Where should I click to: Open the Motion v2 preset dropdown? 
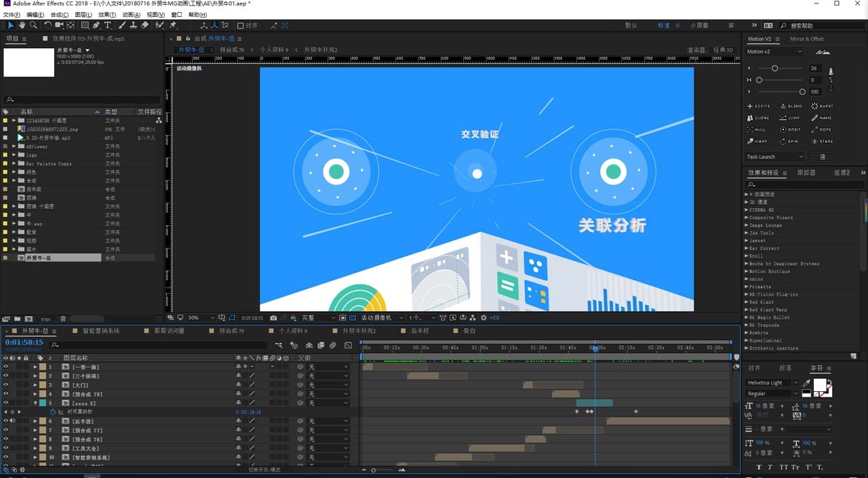[x=775, y=52]
